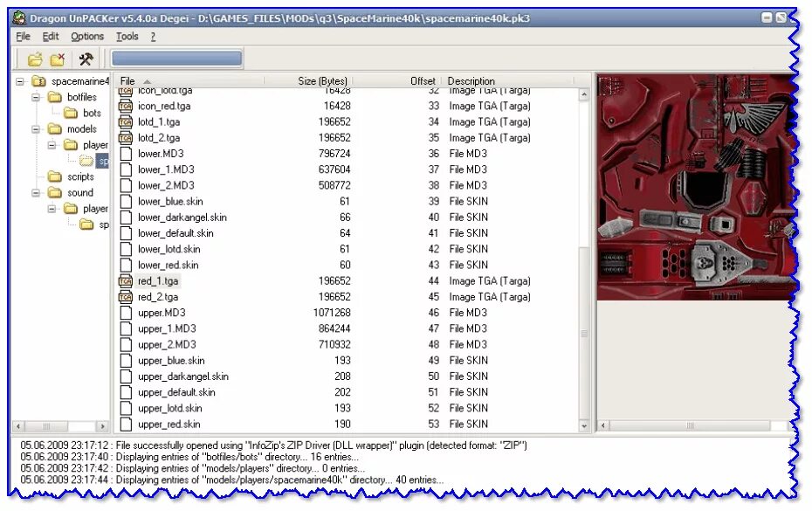Click the TGA icon beside red_1.tga
The image size is (812, 511).
[x=126, y=281]
